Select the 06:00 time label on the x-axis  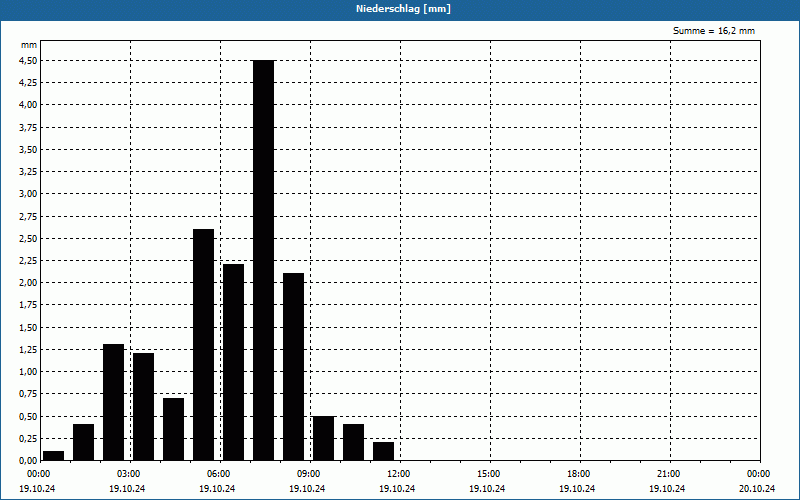click(x=219, y=474)
